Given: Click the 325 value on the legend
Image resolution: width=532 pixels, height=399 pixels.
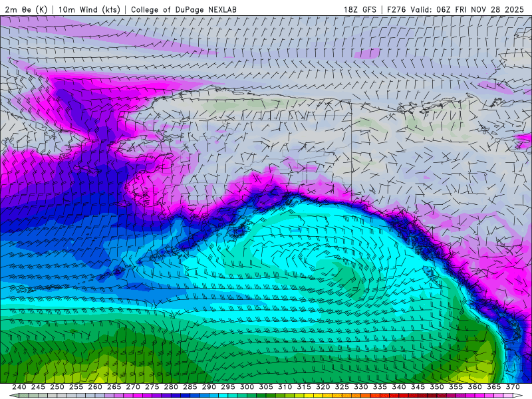Looking at the screenshot, I should pos(342,387).
